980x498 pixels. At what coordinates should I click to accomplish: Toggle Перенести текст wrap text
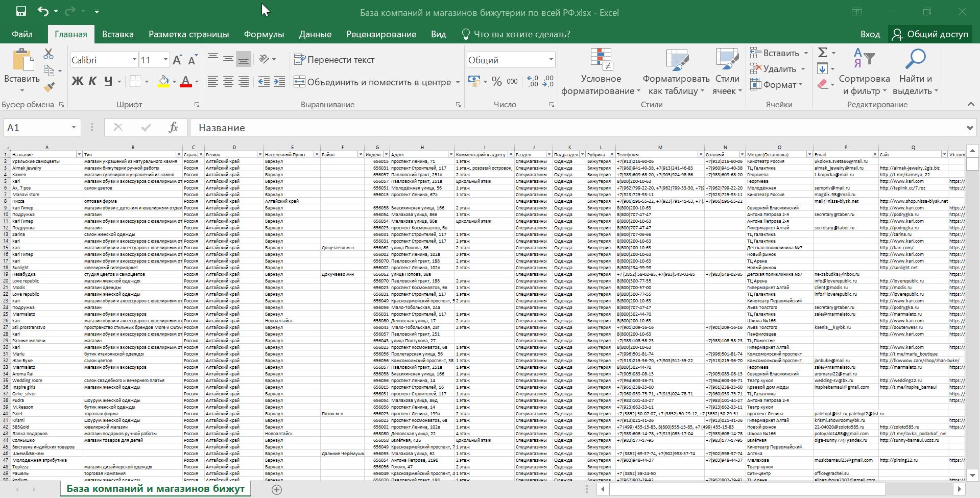(x=334, y=60)
